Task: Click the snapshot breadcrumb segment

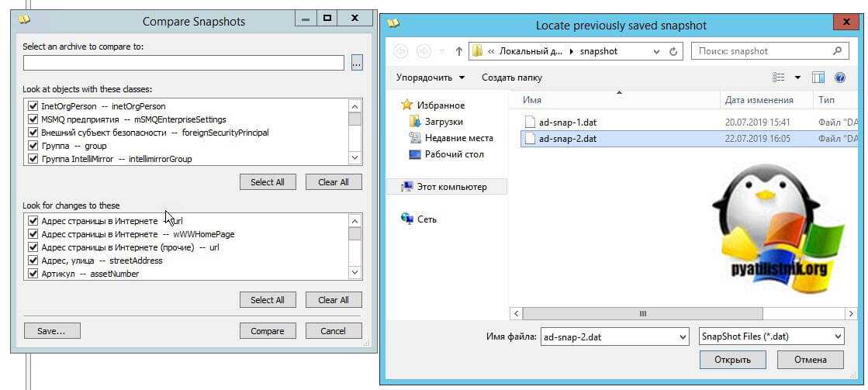Action: tap(598, 51)
